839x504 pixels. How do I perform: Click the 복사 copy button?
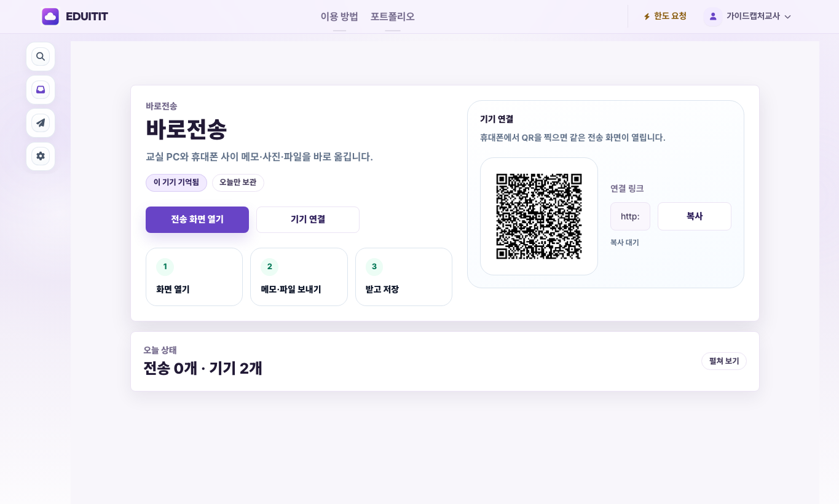point(695,216)
